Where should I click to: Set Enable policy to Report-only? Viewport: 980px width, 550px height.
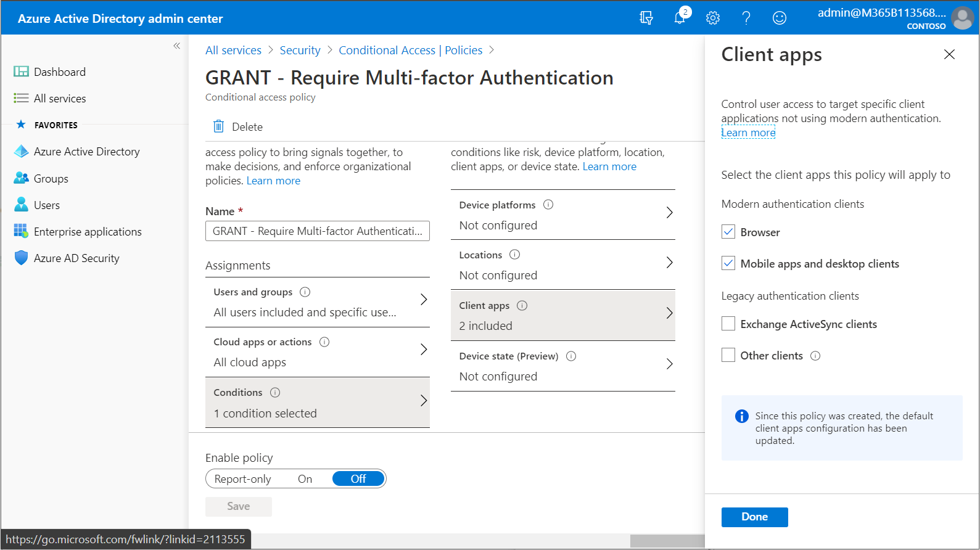(x=242, y=479)
